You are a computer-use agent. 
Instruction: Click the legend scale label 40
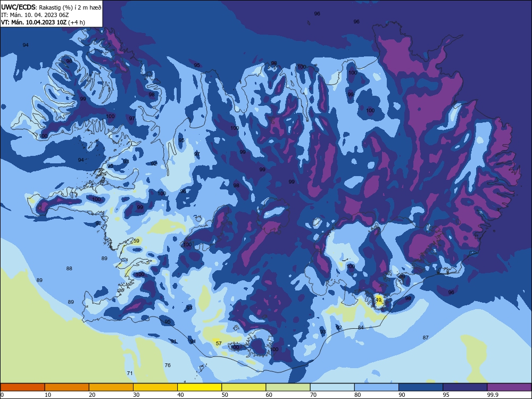point(181,395)
